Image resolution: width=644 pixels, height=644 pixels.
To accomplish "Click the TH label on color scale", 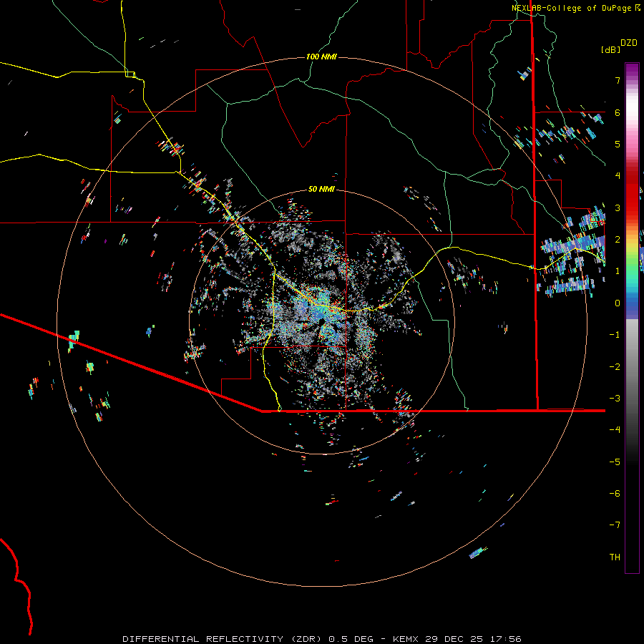I will (x=615, y=557).
